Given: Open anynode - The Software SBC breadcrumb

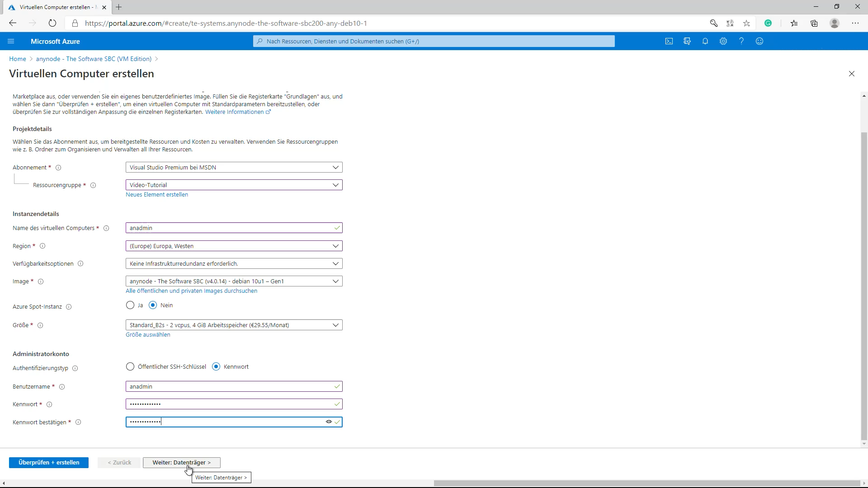Looking at the screenshot, I should click(94, 59).
